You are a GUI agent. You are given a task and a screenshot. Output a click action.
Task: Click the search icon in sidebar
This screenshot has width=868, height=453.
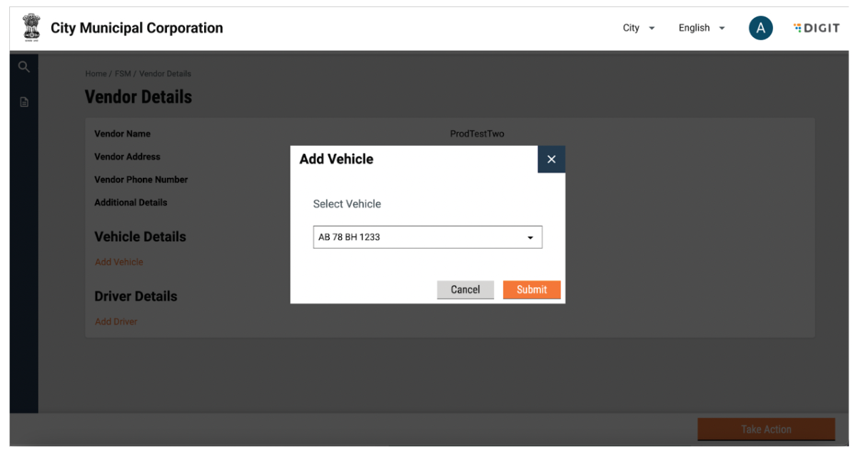(x=24, y=66)
